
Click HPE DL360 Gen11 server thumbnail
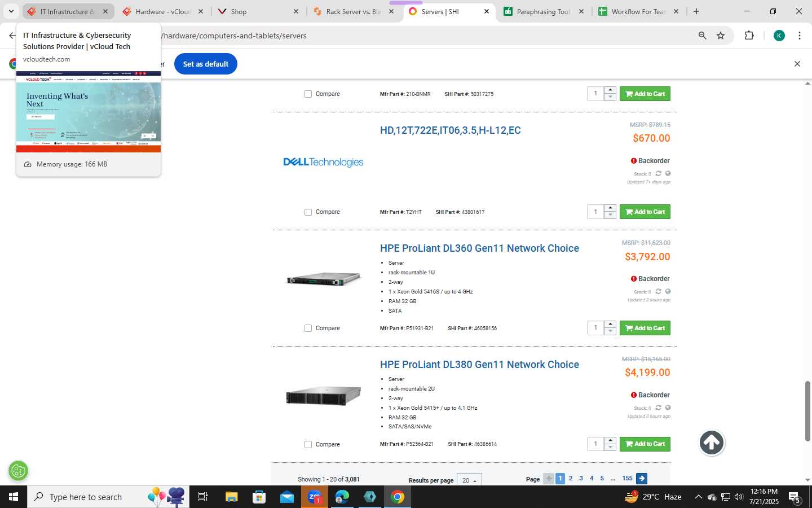click(x=324, y=279)
